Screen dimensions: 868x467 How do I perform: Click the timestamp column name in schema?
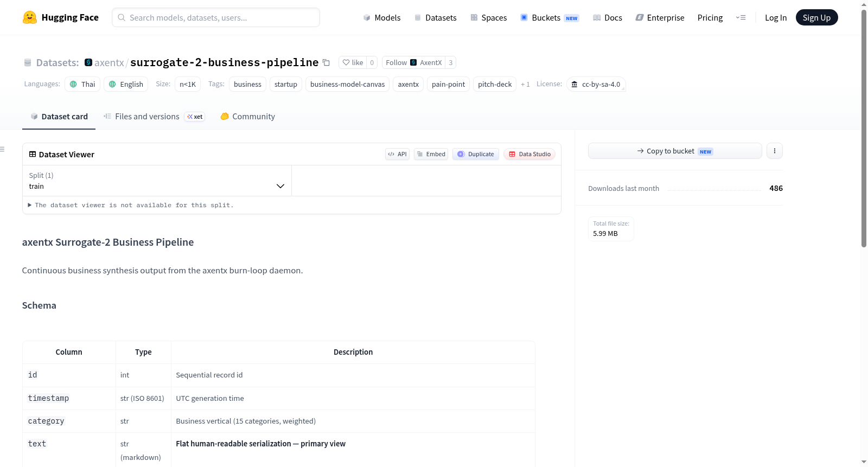tap(48, 398)
